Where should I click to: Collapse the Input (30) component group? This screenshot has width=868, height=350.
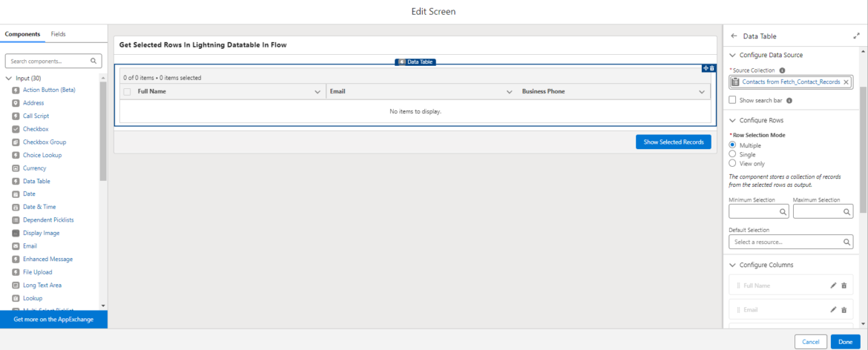point(9,78)
